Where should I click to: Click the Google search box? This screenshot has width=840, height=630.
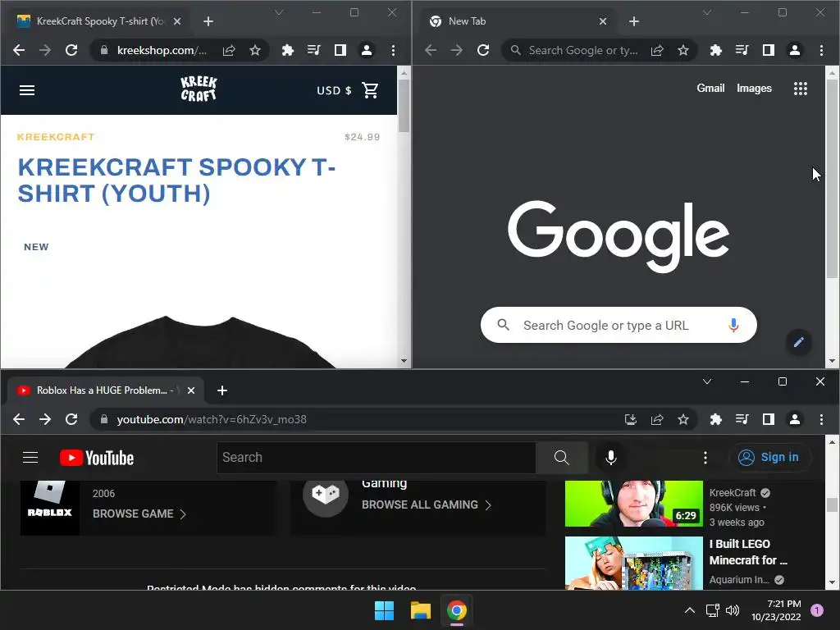coord(619,325)
